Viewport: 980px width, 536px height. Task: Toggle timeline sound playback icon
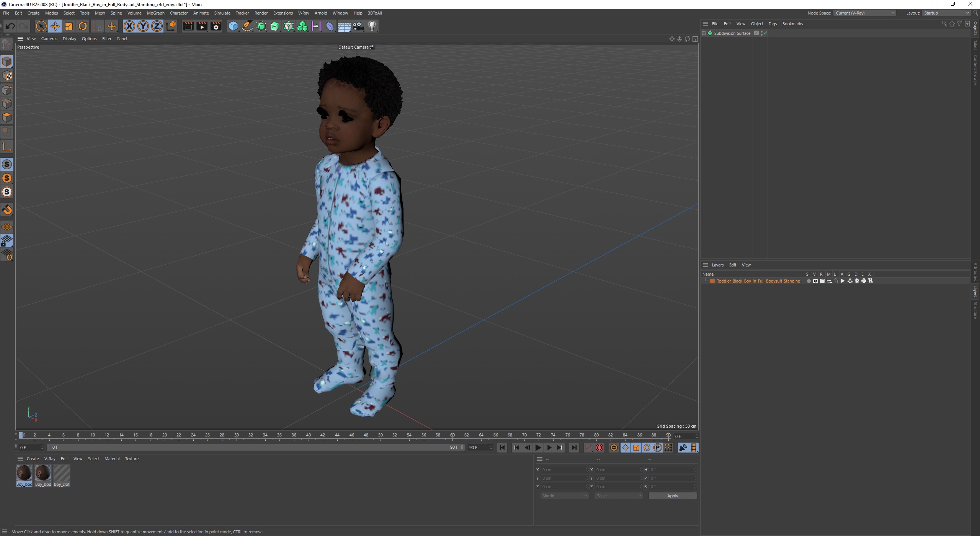pos(683,448)
